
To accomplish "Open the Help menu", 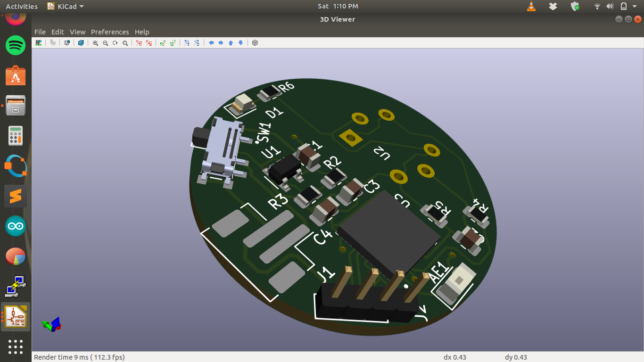I will 142,32.
